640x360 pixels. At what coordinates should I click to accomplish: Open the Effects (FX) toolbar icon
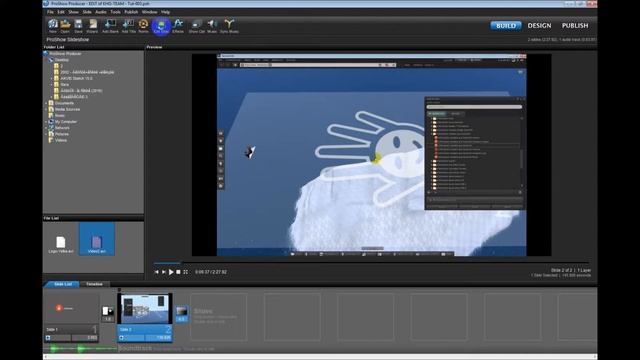click(178, 26)
